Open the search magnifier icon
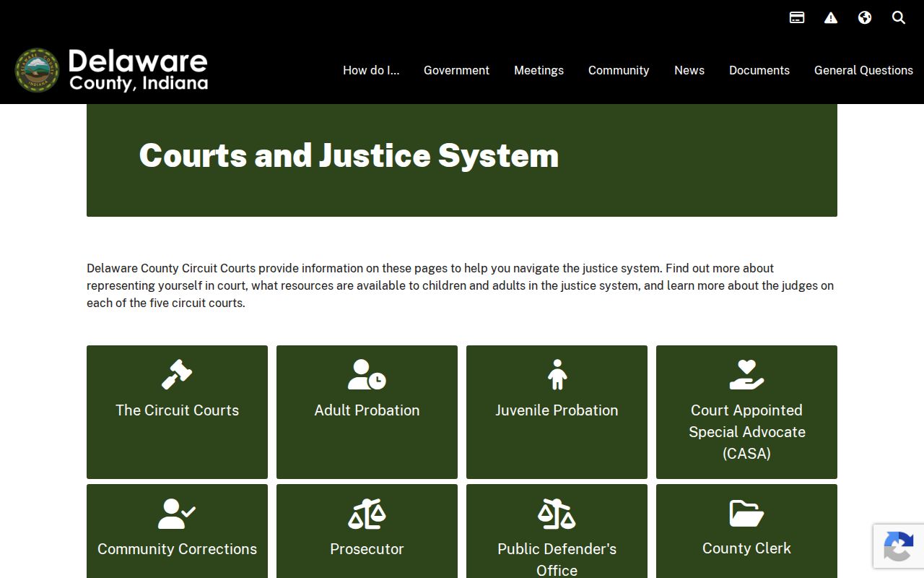Screen dimensions: 924x578 [899, 17]
